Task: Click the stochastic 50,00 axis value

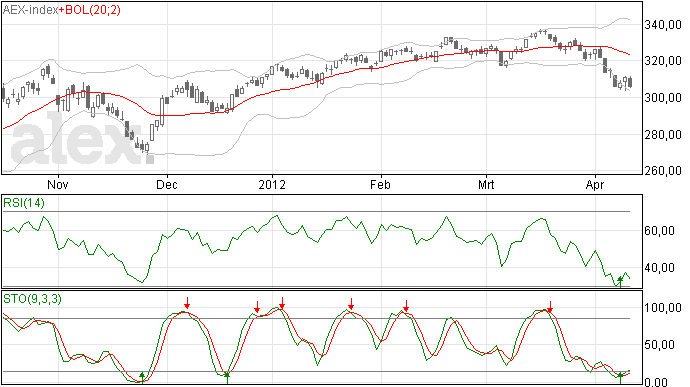Action: click(659, 345)
